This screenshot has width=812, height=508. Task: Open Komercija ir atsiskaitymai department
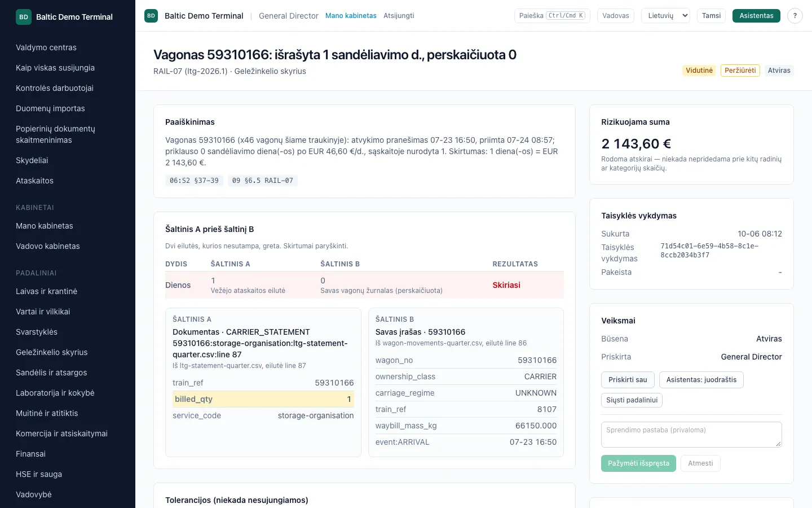click(x=61, y=433)
